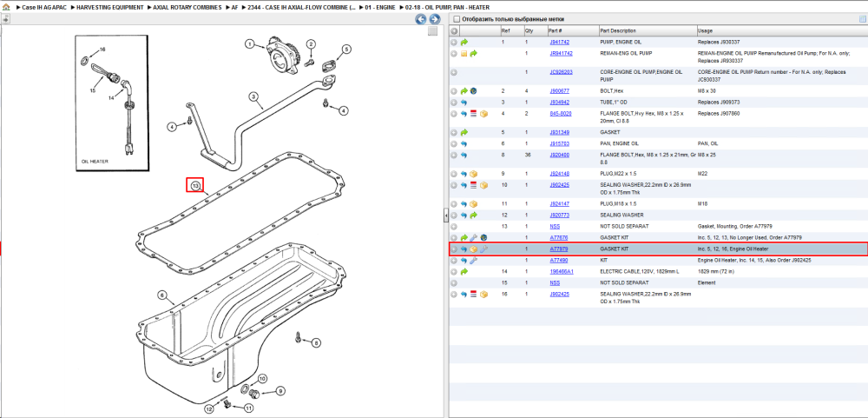868x418 pixels.
Task: Click the wrench icon in A77979 row
Action: [483, 249]
